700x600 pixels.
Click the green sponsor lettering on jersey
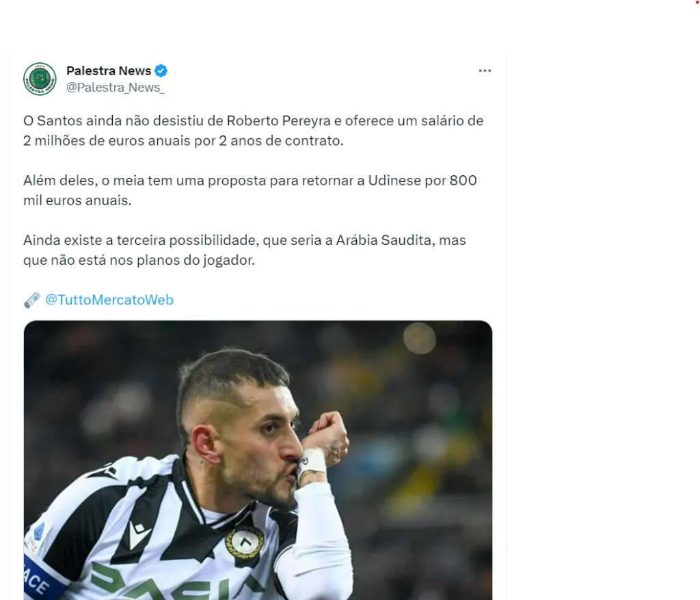click(x=178, y=582)
